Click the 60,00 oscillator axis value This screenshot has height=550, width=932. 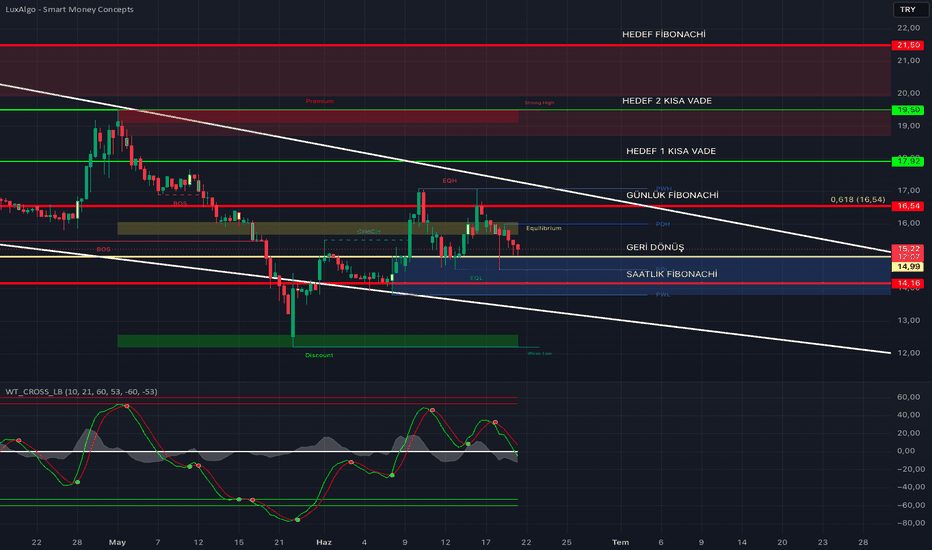click(x=909, y=397)
